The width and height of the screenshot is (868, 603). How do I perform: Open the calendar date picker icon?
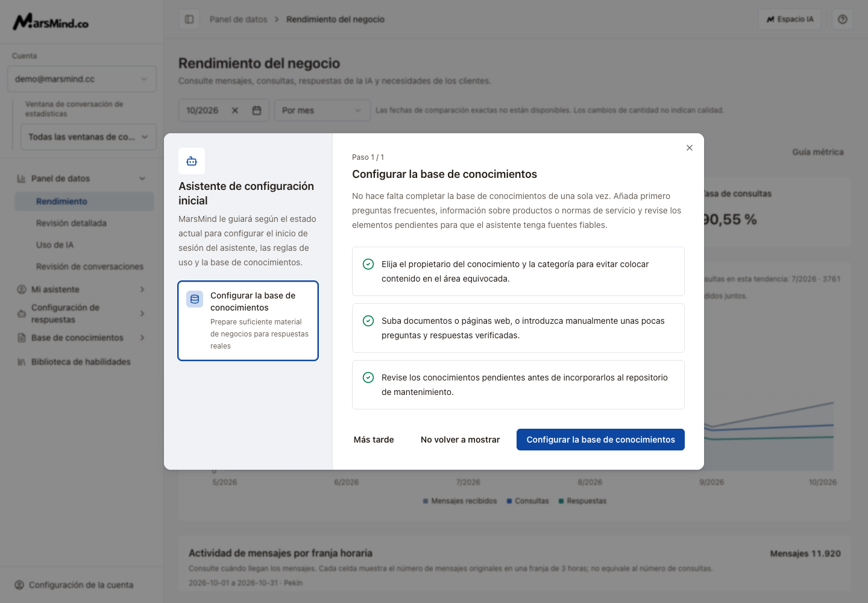[257, 110]
